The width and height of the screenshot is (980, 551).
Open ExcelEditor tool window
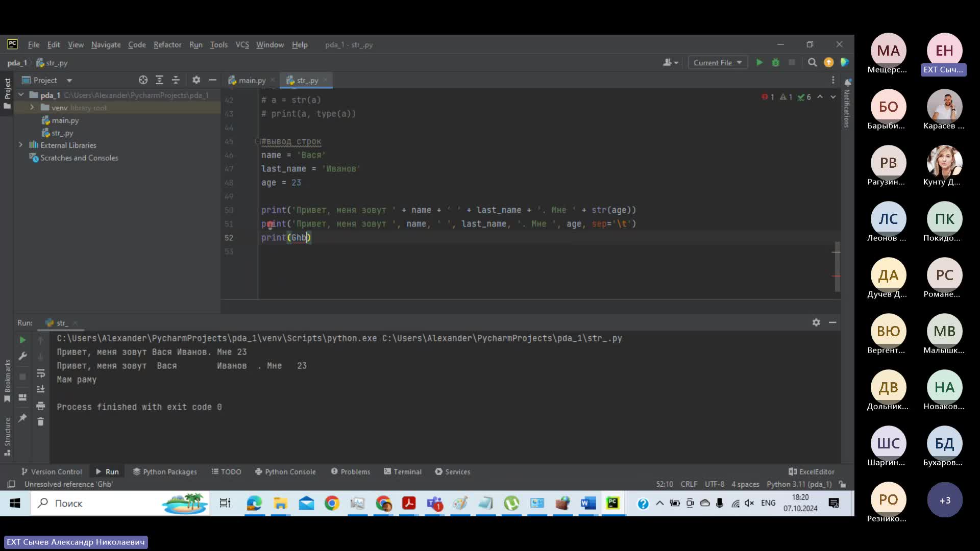pyautogui.click(x=812, y=471)
